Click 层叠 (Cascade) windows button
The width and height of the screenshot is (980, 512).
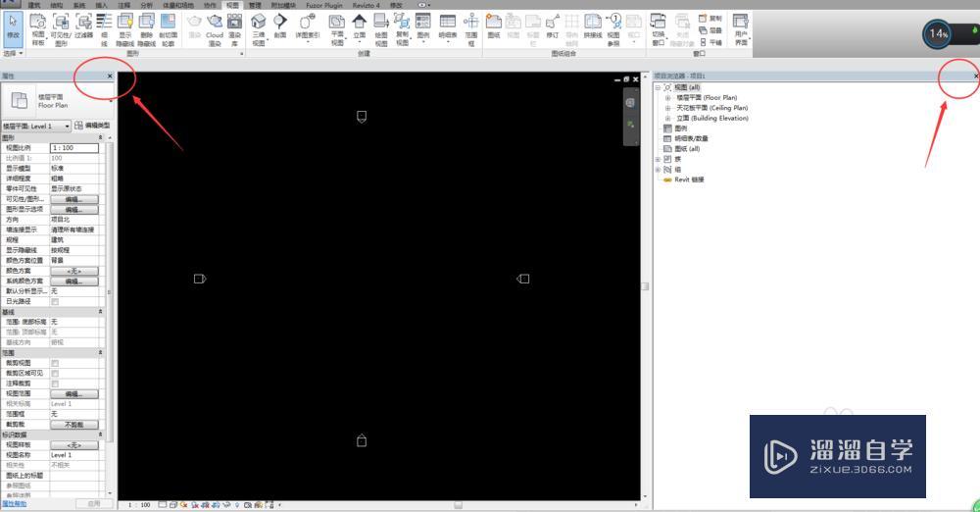710,30
